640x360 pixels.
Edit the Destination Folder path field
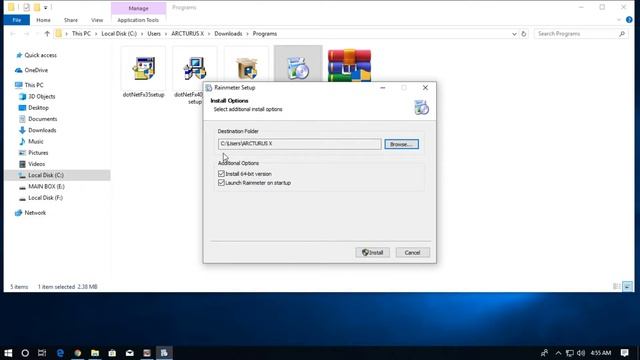pyautogui.click(x=300, y=144)
